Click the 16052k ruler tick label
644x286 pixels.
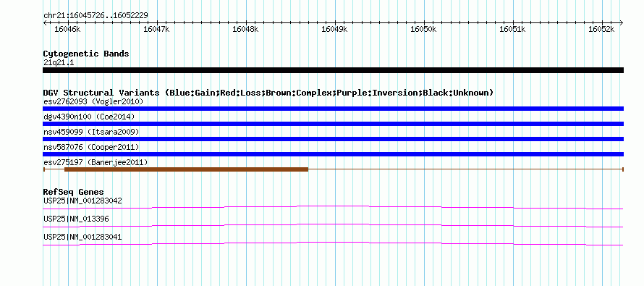(601, 30)
